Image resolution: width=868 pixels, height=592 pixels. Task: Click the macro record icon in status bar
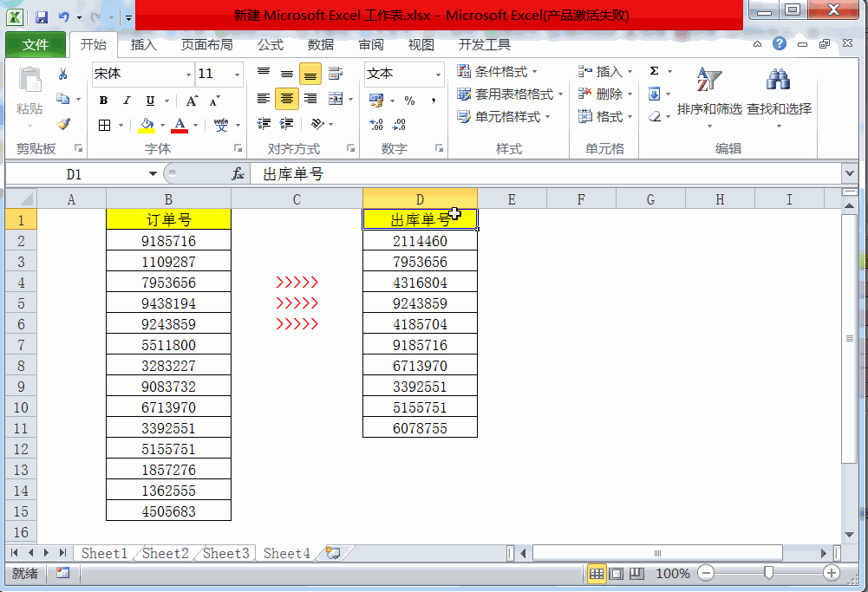[62, 573]
